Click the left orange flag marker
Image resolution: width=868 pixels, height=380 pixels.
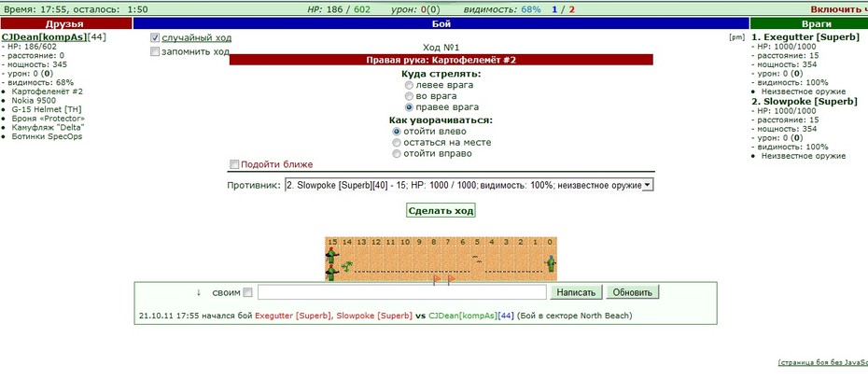(436, 278)
